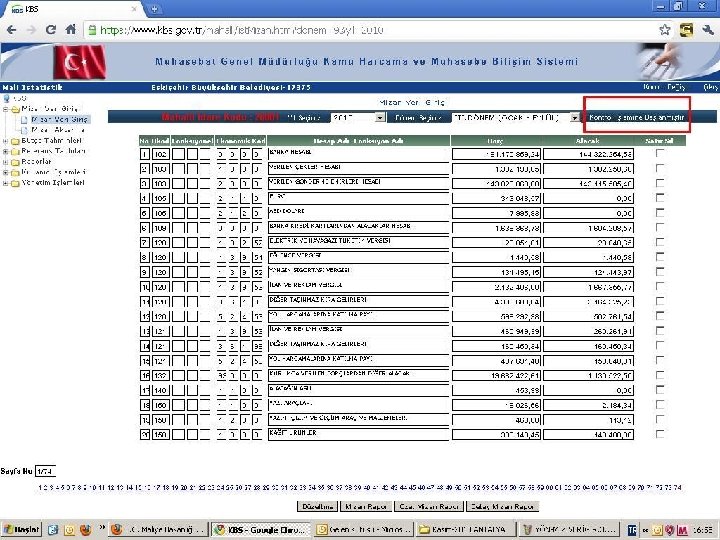The height and width of the screenshot is (540, 720).
Task: Reload the KBS page
Action: pos(51,30)
